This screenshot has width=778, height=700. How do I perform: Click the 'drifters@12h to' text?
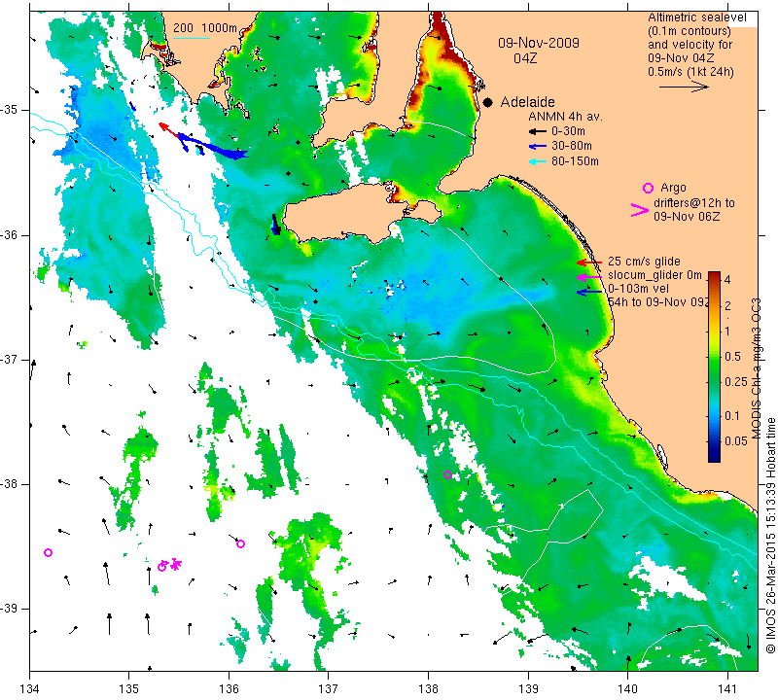[x=694, y=203]
